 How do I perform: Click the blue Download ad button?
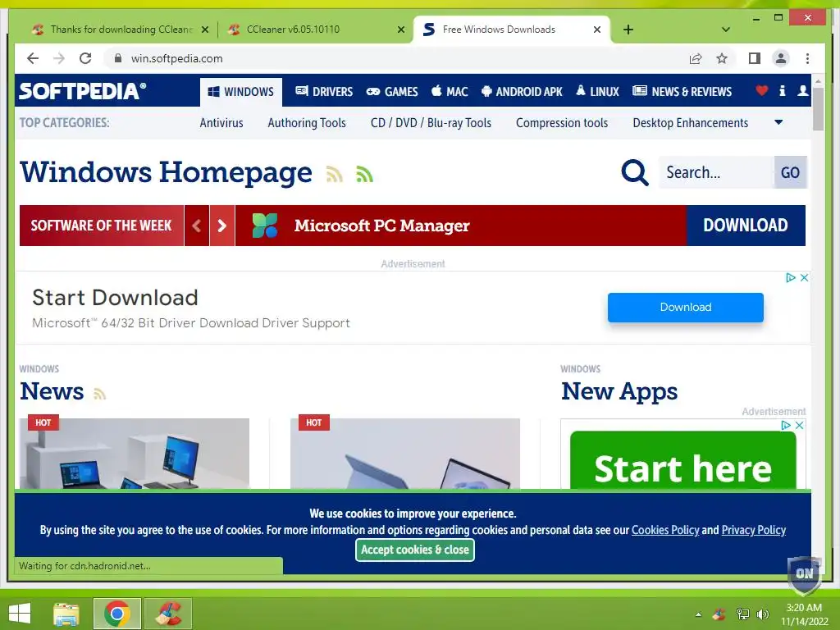pos(686,307)
